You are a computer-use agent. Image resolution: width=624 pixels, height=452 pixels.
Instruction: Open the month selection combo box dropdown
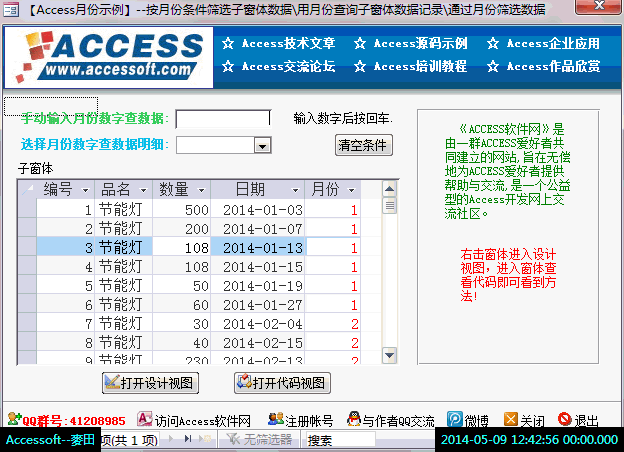(x=262, y=146)
